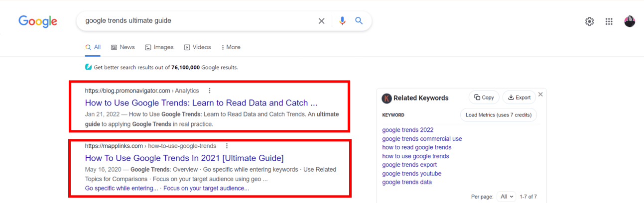The height and width of the screenshot is (203, 644).
Task: Click the '1-7 of 7' pagination text
Action: [528, 197]
